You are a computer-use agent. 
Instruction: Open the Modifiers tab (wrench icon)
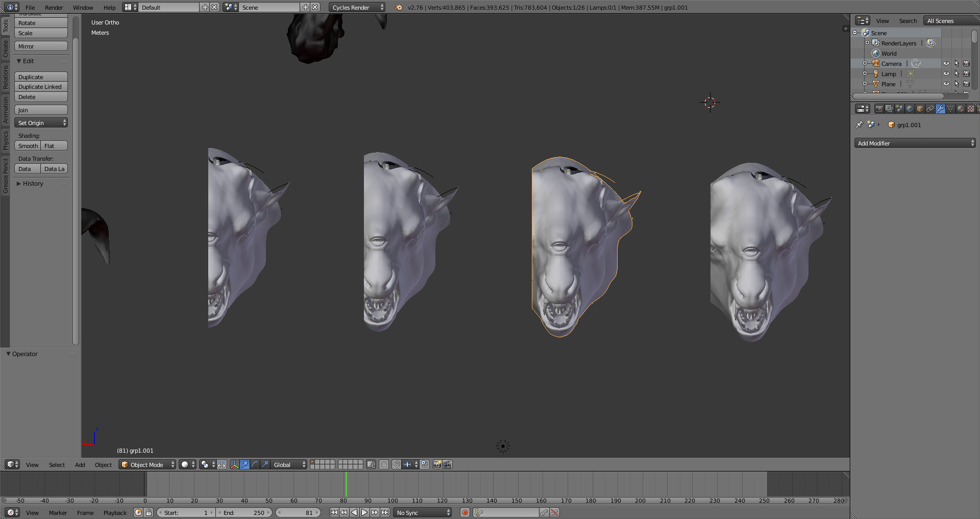tap(940, 109)
